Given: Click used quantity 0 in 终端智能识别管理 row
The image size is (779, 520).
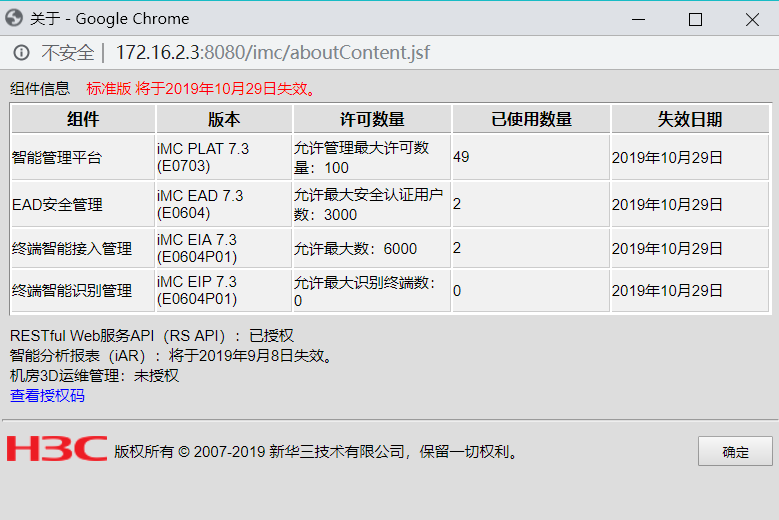Looking at the screenshot, I should coord(531,290).
